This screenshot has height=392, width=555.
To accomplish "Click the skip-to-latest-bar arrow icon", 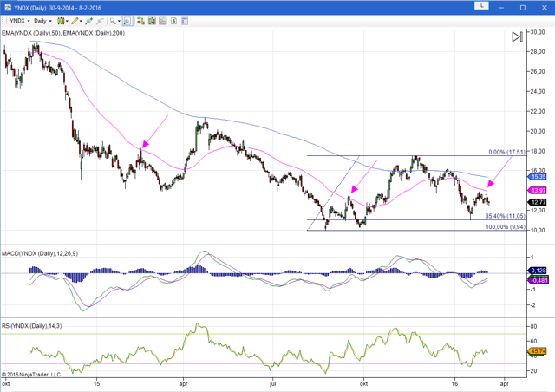I will (x=517, y=36).
